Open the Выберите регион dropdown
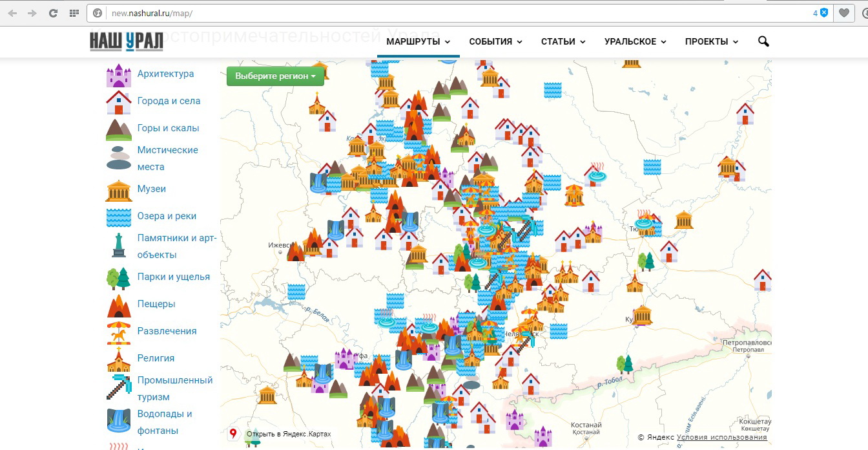 click(275, 76)
